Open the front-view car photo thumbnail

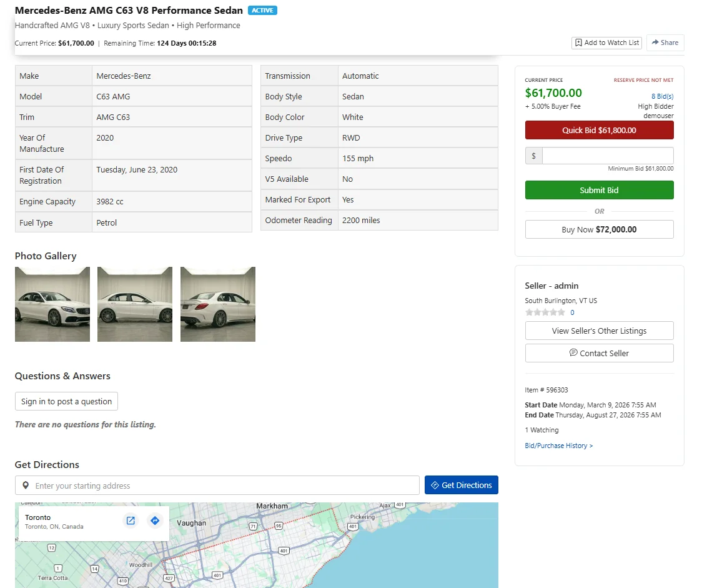[52, 304]
